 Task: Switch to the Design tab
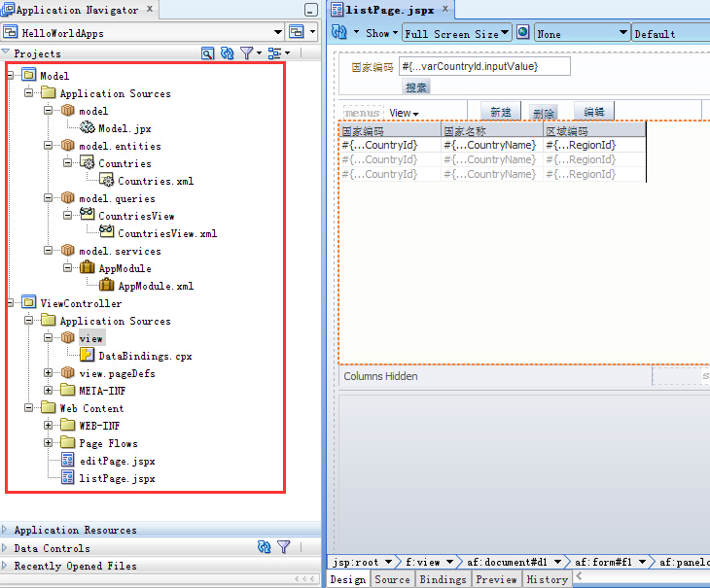tap(348, 579)
